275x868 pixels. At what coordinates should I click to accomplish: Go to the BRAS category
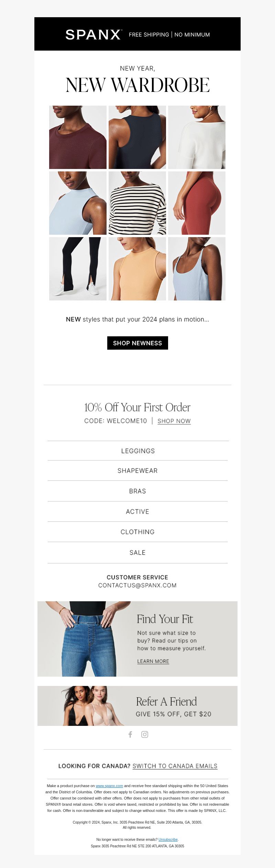137,491
